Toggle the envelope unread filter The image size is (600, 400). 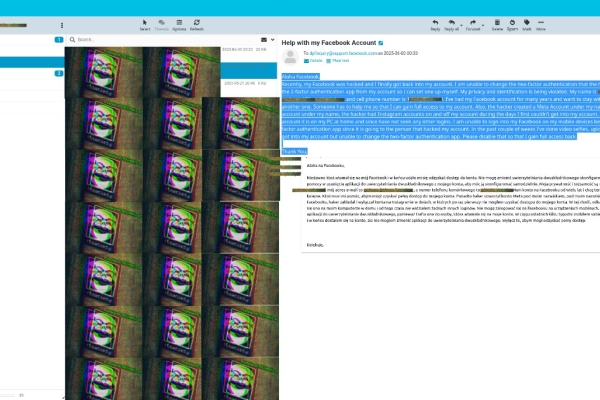263,39
